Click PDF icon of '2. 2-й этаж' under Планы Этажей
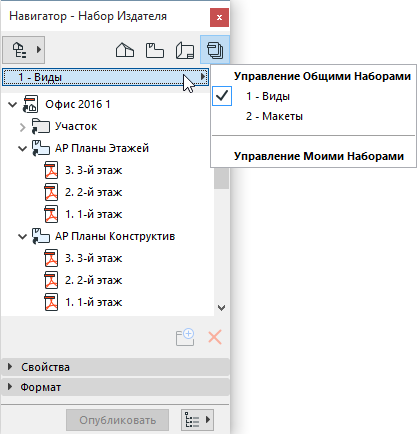The image size is (417, 434). [51, 192]
